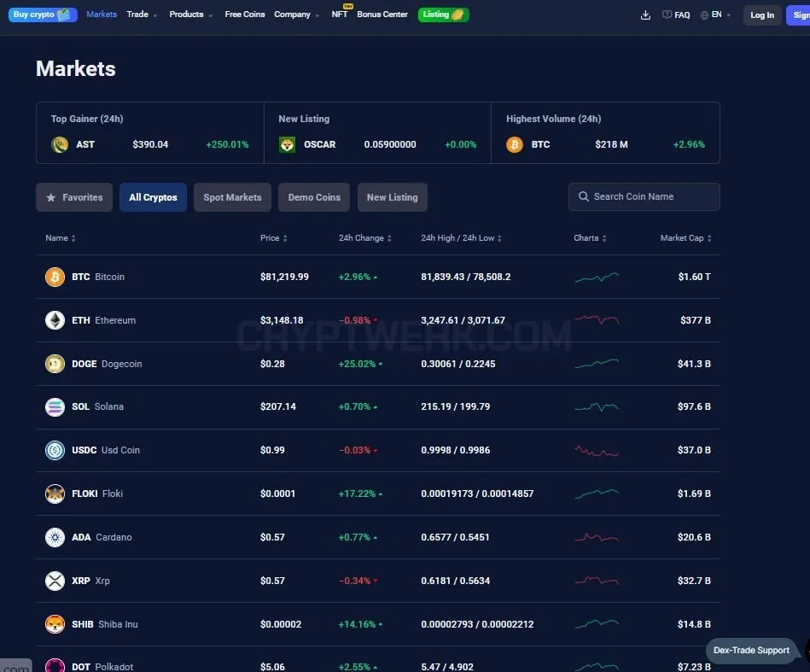
Task: Click the Solana logo icon
Action: pos(55,406)
